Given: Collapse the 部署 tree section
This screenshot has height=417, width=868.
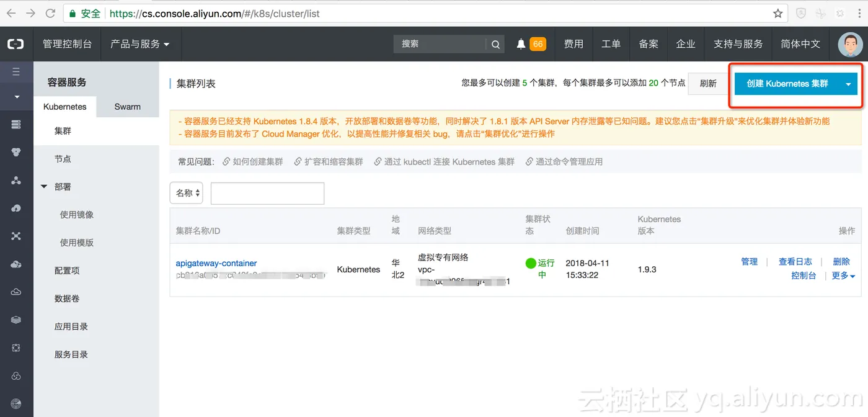Looking at the screenshot, I should (44, 186).
